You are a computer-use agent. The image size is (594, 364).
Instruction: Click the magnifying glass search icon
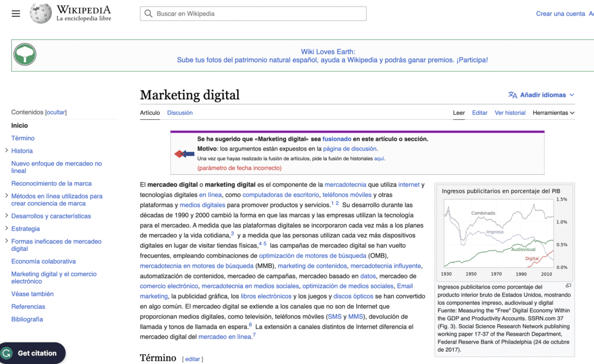pyautogui.click(x=148, y=13)
